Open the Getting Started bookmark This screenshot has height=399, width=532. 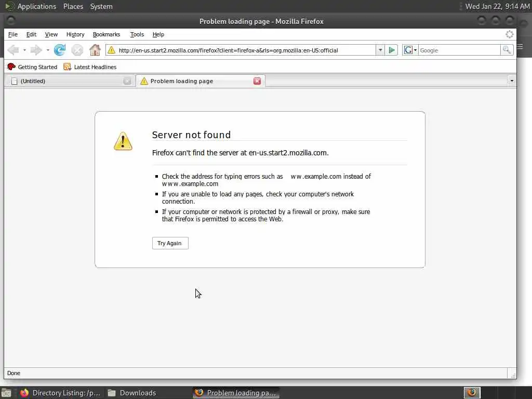(32, 67)
